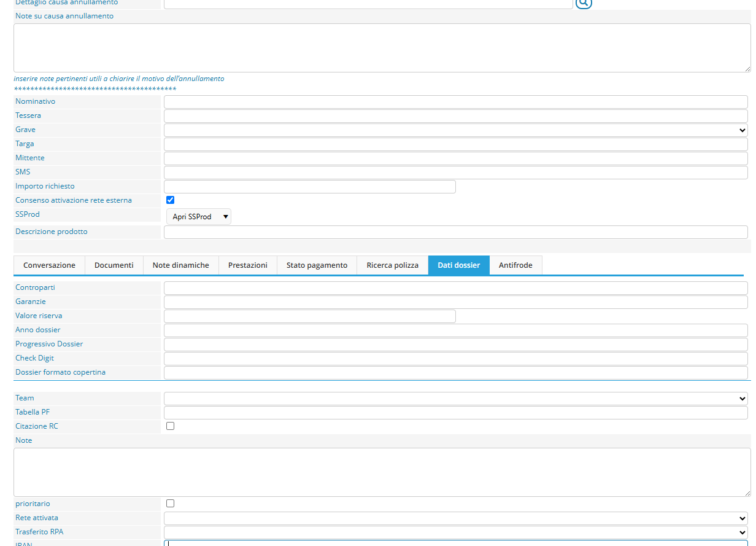The image size is (756, 546).
Task: Switch to the Conversazione tab
Action: [x=49, y=265]
